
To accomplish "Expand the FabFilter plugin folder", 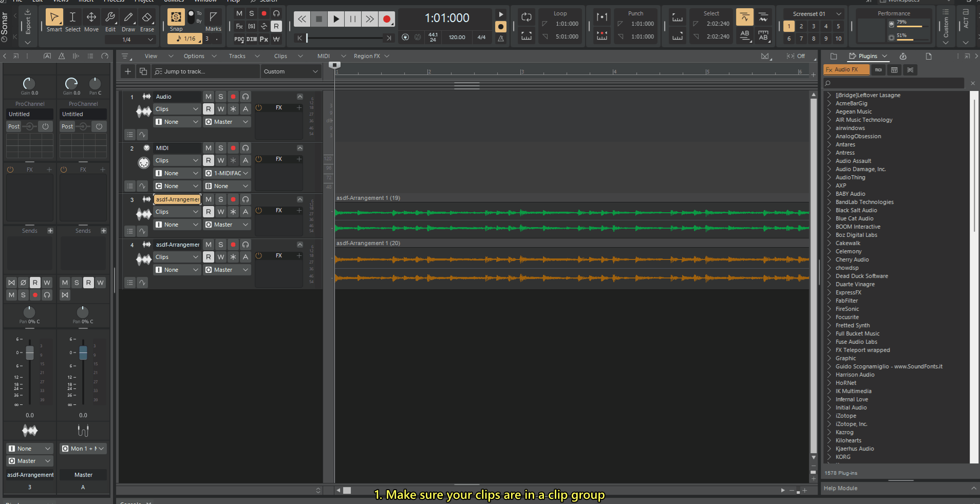I will pos(829,301).
